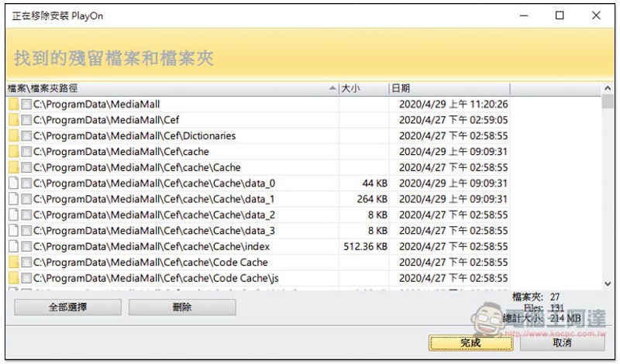Select the data_0 file checkbox

[26, 184]
